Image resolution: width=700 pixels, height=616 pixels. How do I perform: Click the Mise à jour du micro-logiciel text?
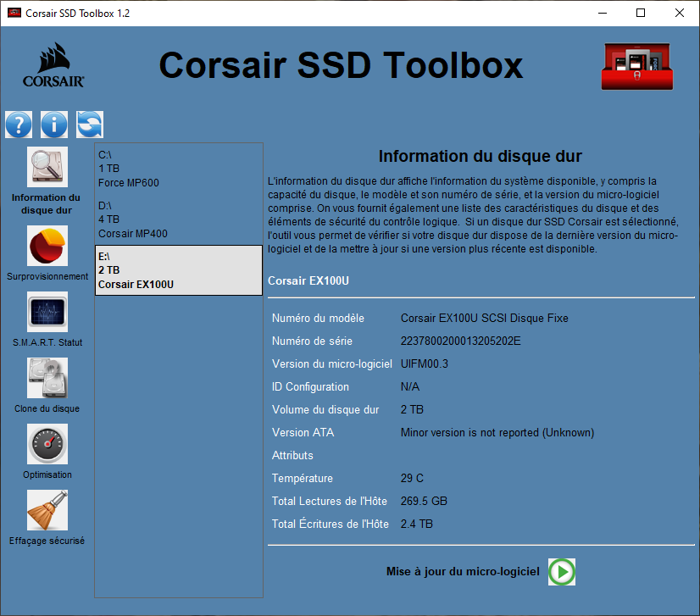(x=463, y=572)
